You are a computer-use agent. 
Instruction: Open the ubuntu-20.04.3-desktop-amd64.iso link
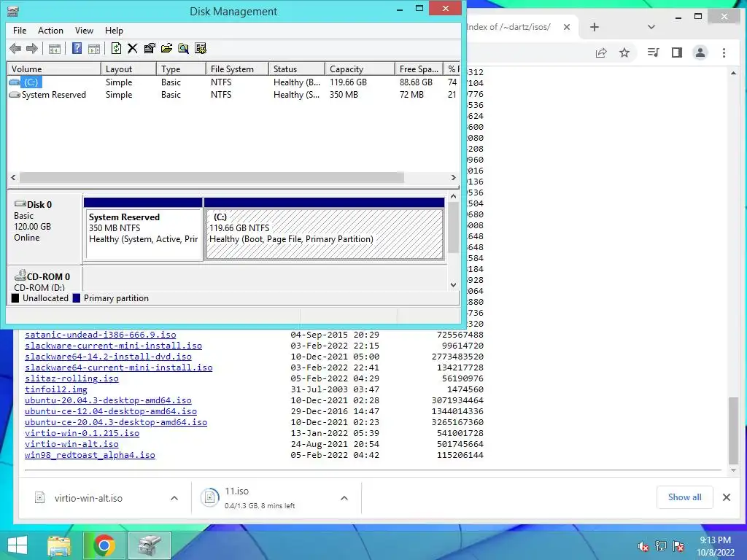pyautogui.click(x=108, y=400)
